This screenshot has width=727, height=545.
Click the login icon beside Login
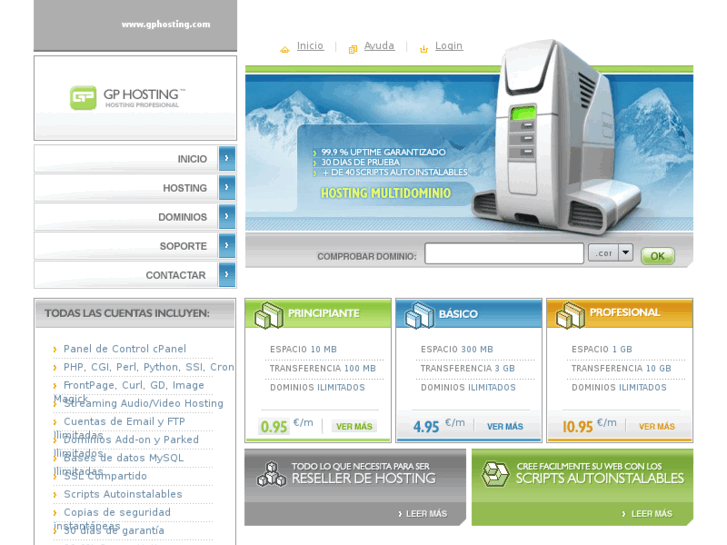pyautogui.click(x=424, y=49)
